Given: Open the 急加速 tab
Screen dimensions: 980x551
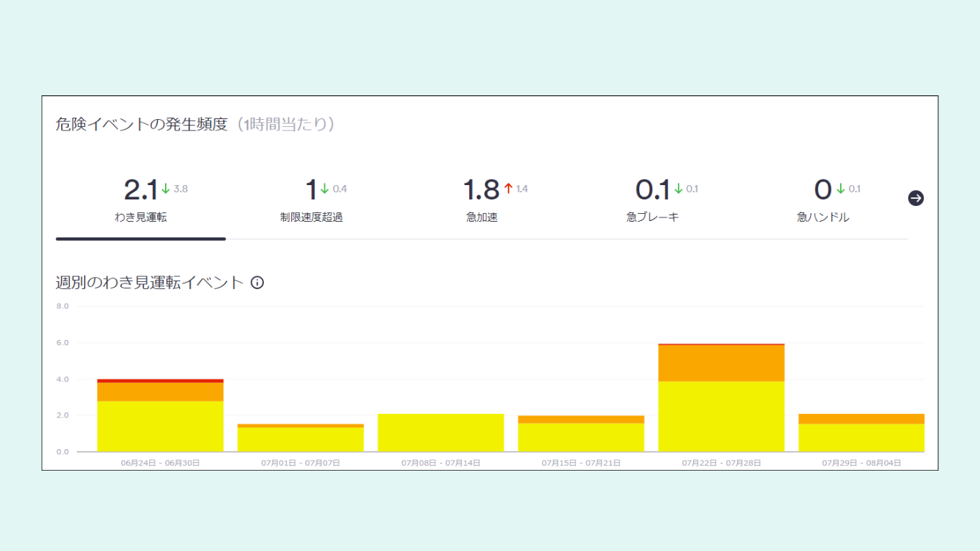Looking at the screenshot, I should (482, 202).
